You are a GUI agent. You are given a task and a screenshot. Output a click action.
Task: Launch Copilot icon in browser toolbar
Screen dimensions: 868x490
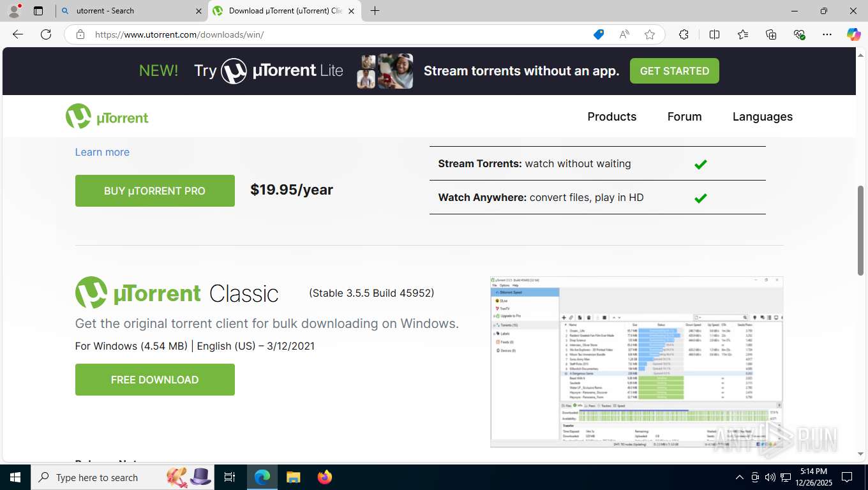pos(853,34)
